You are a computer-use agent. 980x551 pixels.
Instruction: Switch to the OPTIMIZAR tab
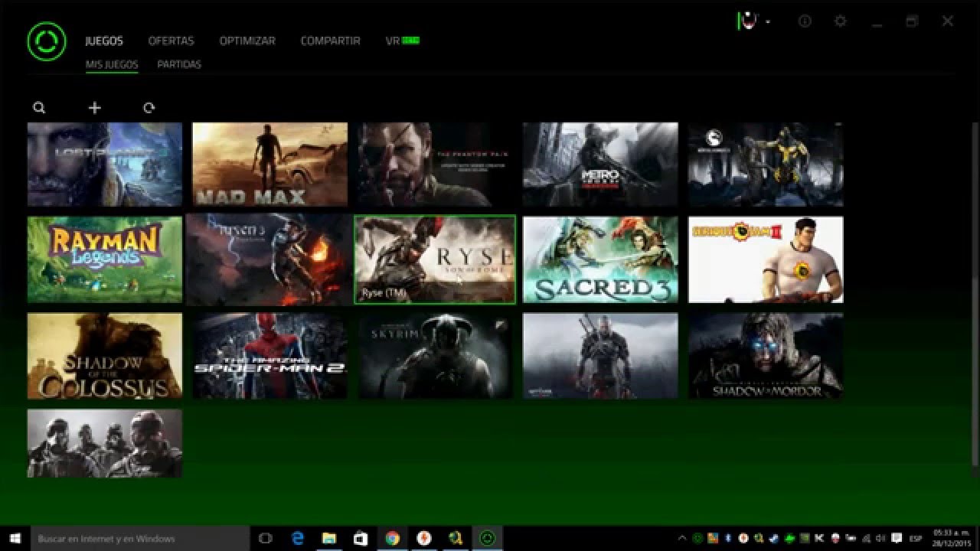(247, 41)
